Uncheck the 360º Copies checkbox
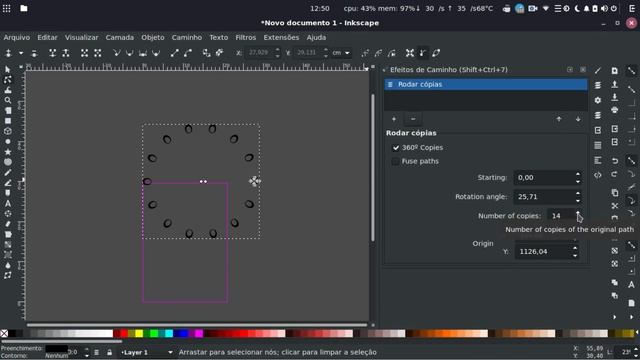Screen dimensions: 640x360 [396, 148]
